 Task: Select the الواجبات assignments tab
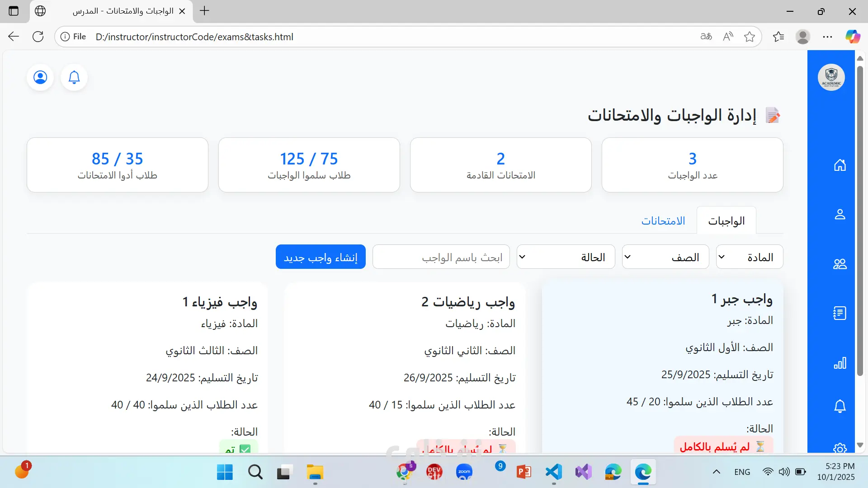pyautogui.click(x=726, y=221)
